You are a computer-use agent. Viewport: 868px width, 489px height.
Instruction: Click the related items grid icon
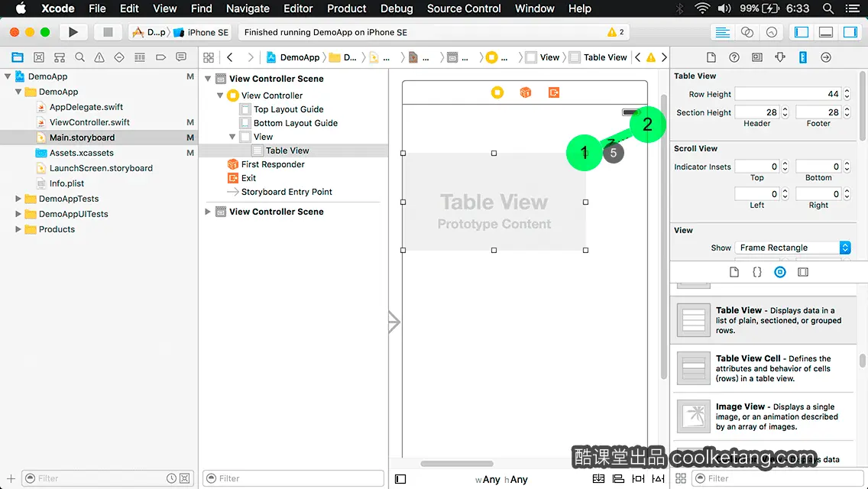point(209,57)
